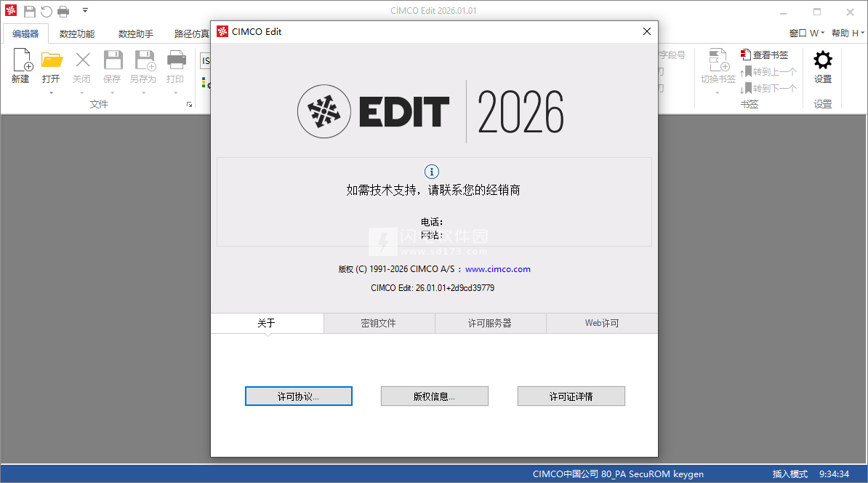
Task: Click the CIMCO logo icon top left
Action: tap(10, 11)
